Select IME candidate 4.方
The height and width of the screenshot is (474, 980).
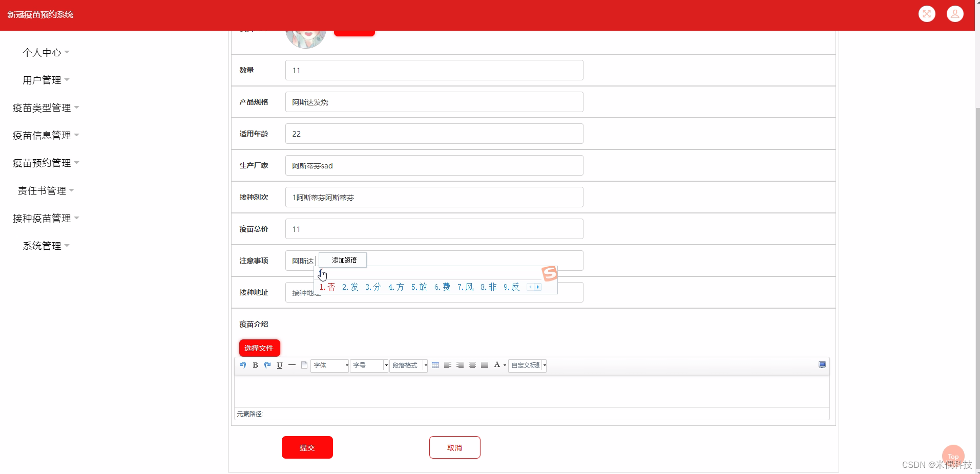(x=397, y=287)
